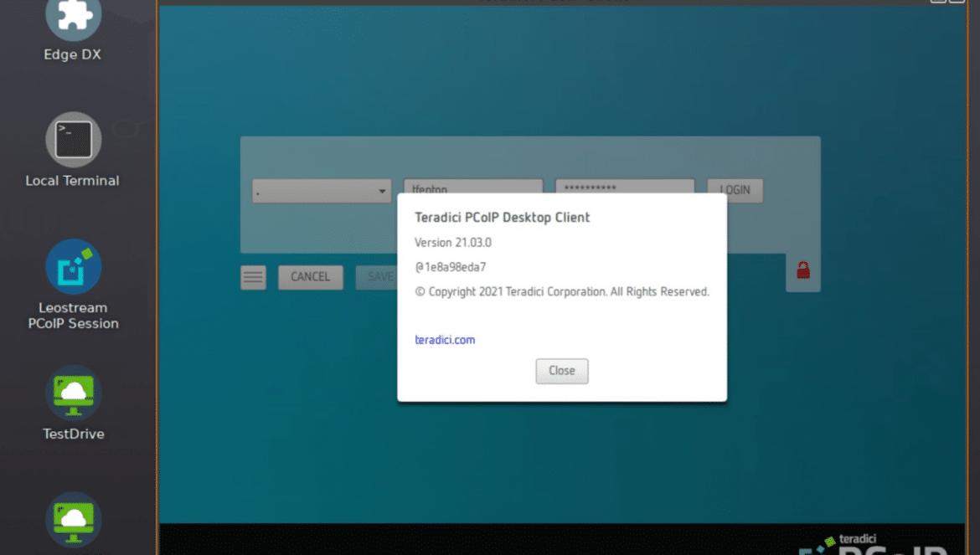
Task: Start the Leostream PCoIP Session icon
Action: 73,266
